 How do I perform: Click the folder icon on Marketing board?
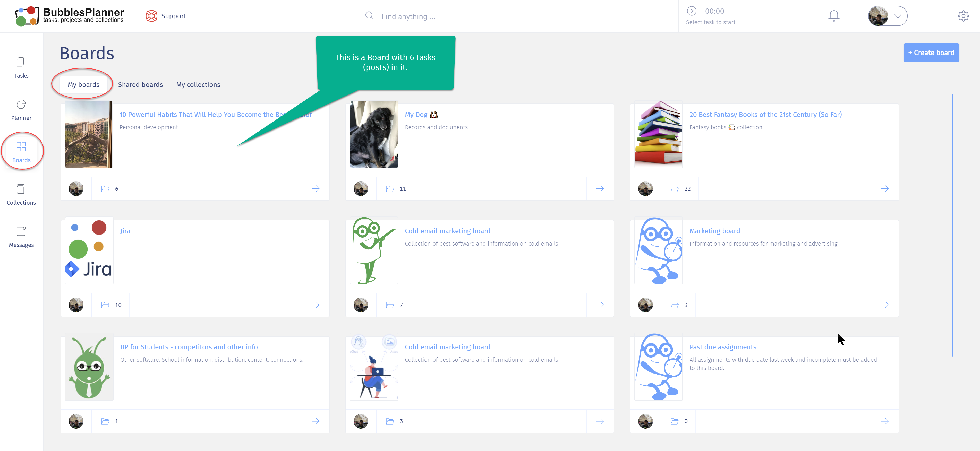pyautogui.click(x=674, y=305)
